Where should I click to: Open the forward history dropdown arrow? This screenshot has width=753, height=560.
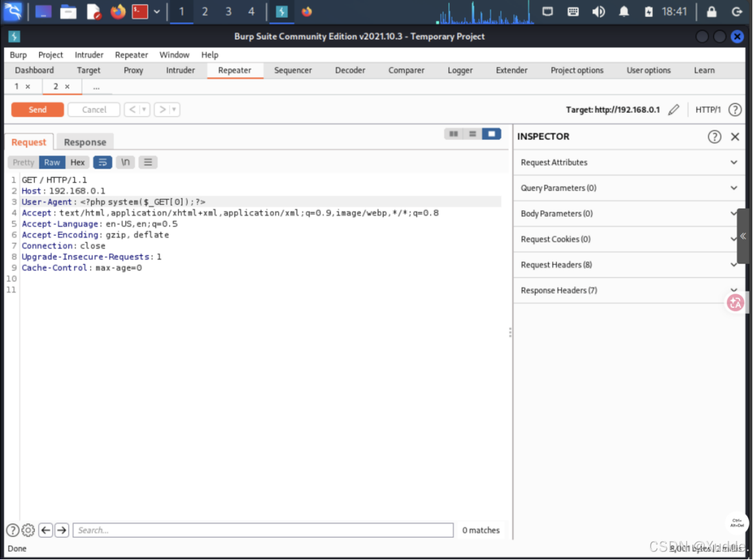[x=175, y=109]
